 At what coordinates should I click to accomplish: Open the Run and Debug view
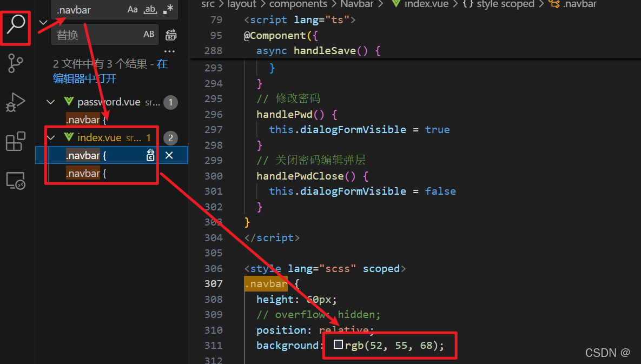click(x=16, y=102)
